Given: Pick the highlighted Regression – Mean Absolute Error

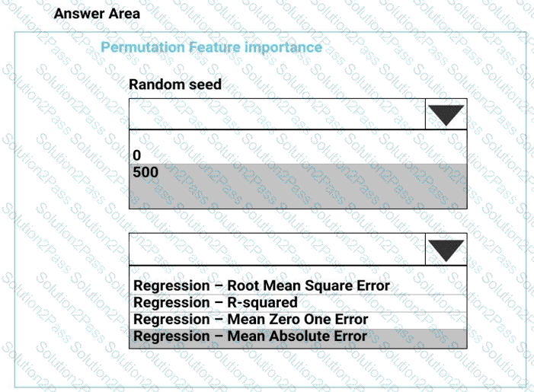Looking at the screenshot, I should click(298, 337).
